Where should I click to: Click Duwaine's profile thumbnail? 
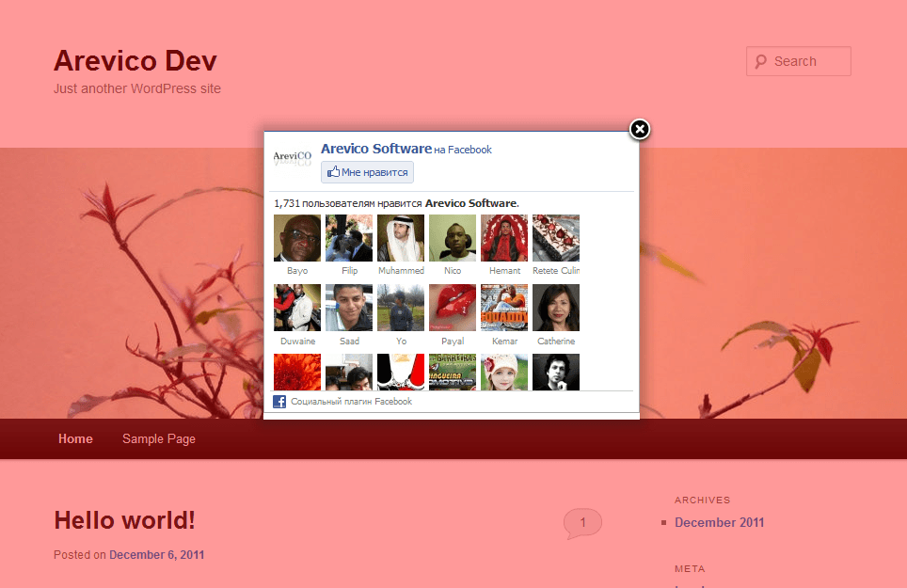[297, 308]
